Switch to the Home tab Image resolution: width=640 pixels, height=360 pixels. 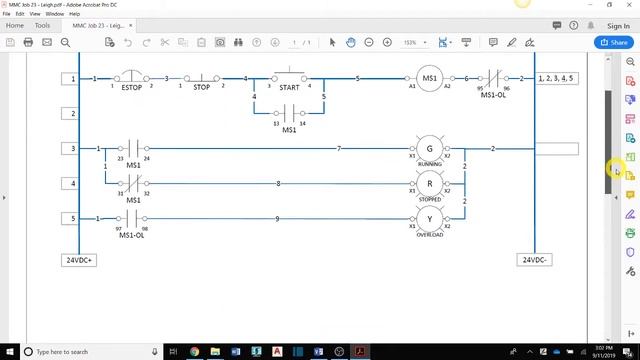15,25
